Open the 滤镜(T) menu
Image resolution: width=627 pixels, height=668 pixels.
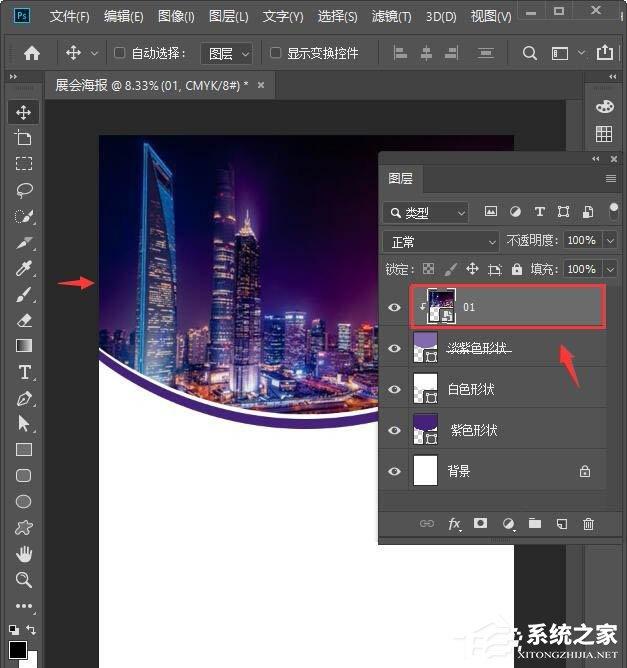(x=391, y=17)
